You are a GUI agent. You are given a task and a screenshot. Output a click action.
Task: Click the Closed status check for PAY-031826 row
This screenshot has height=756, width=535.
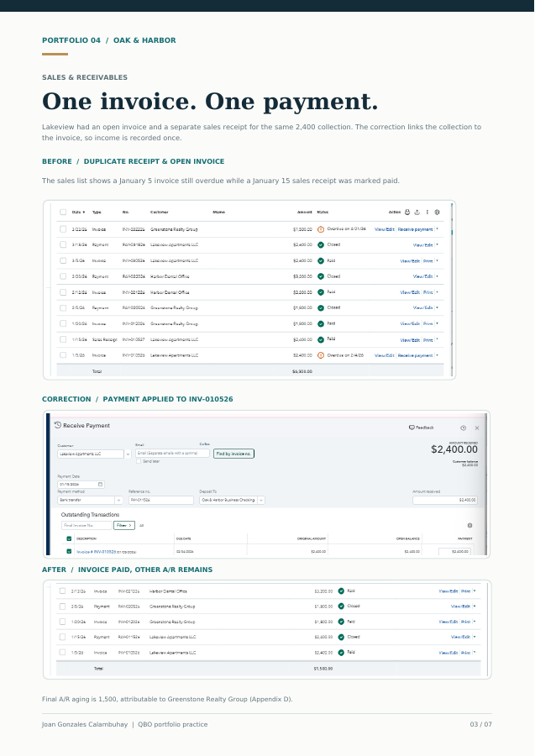(321, 245)
